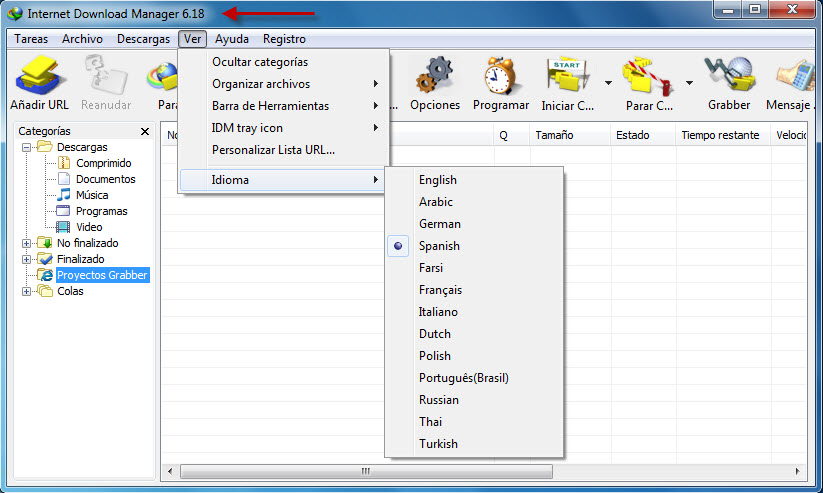This screenshot has width=823, height=493.
Task: Close the Categorías panel
Action: pyautogui.click(x=145, y=131)
